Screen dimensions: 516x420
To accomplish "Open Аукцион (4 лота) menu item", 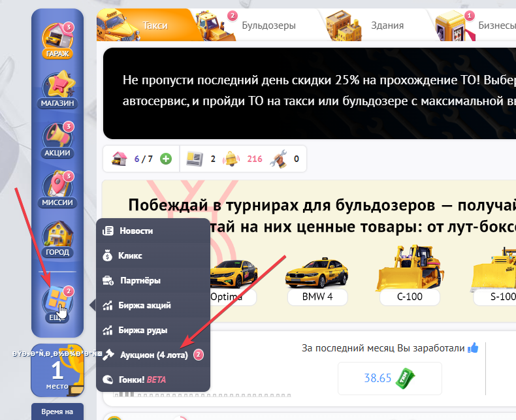I will (153, 355).
